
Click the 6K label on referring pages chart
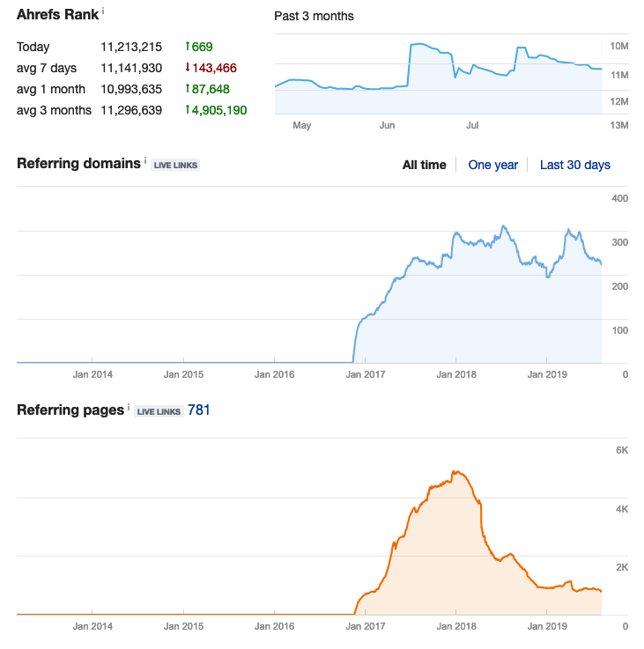pos(622,450)
